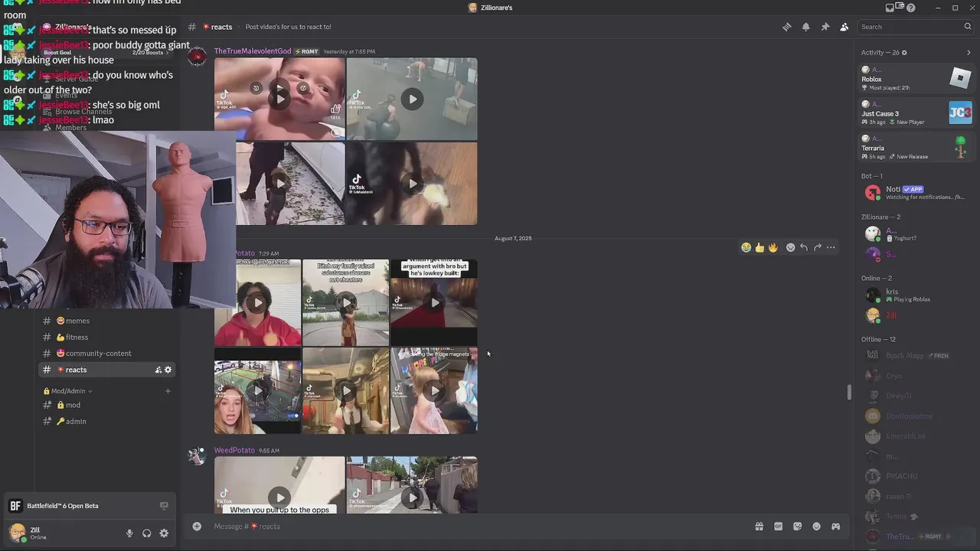Play the street alley TikTok video
The width and height of the screenshot is (980, 551).
tap(412, 496)
